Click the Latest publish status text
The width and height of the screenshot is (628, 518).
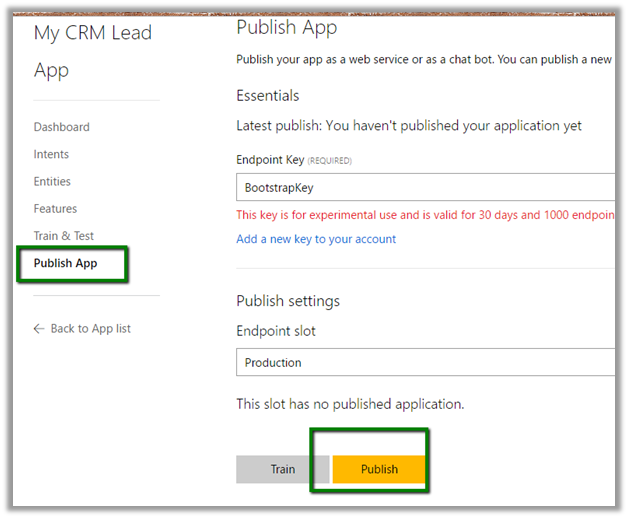tap(408, 126)
